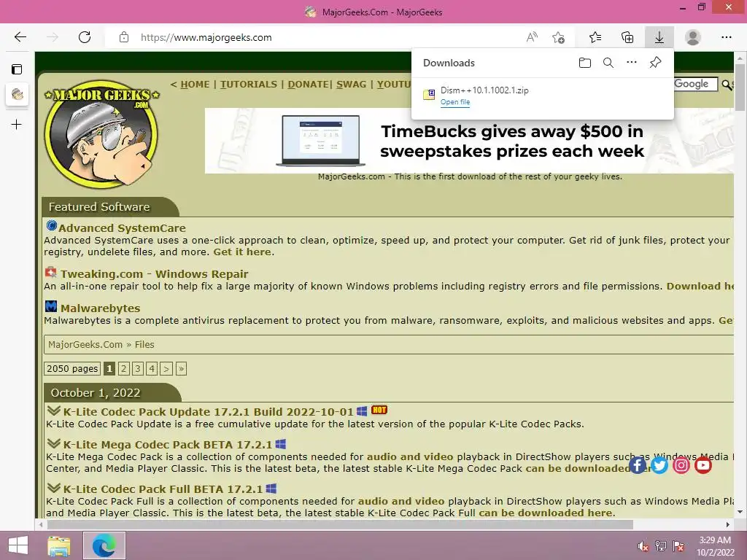Select Microsoft Edge on the taskbar
The width and height of the screenshot is (747, 560).
104,545
